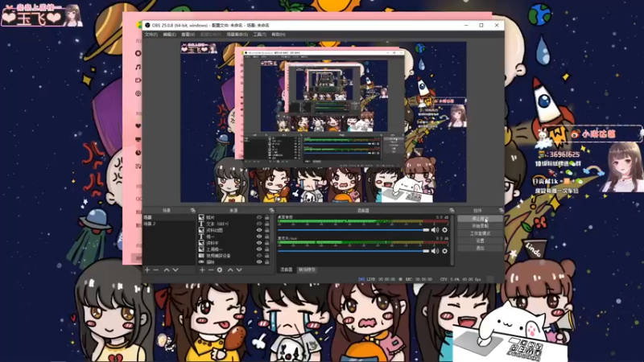Image resolution: width=644 pixels, height=362 pixels.
Task: Mute the 桌面音频 channel speaker icon
Action: click(x=435, y=230)
